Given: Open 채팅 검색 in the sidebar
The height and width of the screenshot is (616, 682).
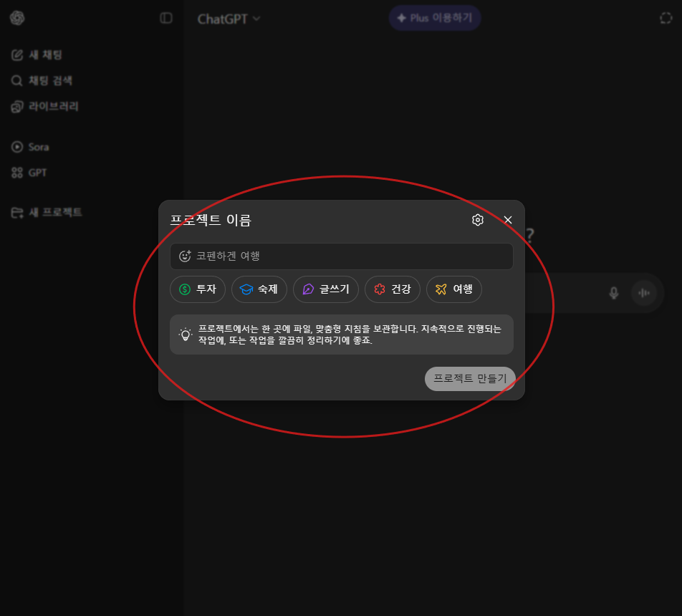Looking at the screenshot, I should click(50, 80).
